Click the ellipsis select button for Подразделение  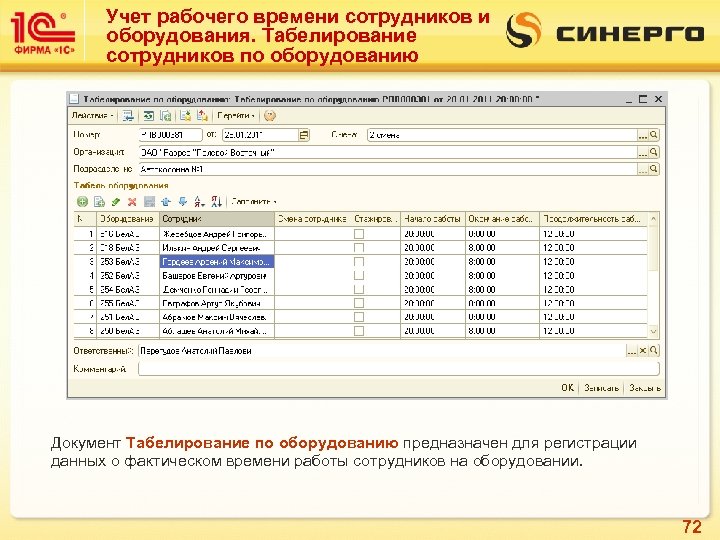pyautogui.click(x=643, y=169)
